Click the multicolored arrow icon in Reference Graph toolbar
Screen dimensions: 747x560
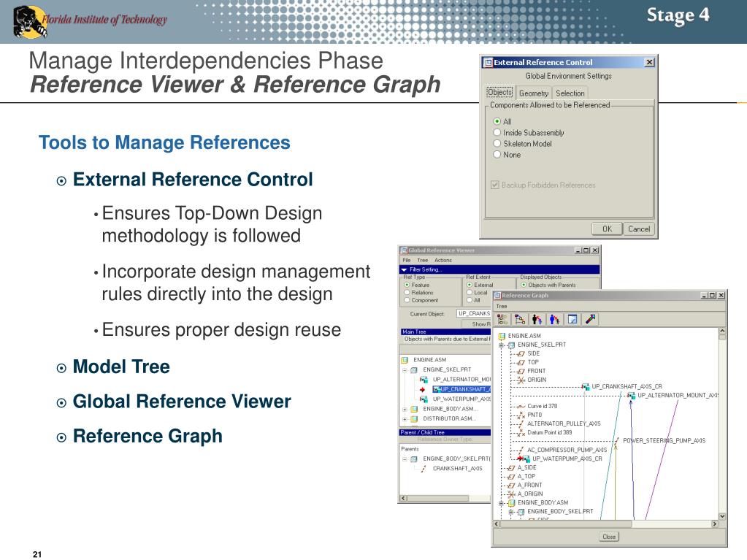(x=590, y=319)
